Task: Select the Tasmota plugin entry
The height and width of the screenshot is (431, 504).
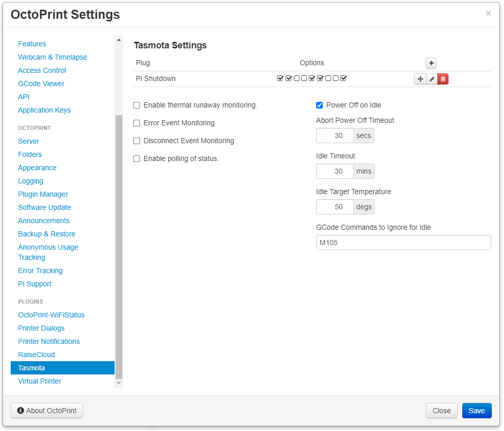Action: point(63,368)
